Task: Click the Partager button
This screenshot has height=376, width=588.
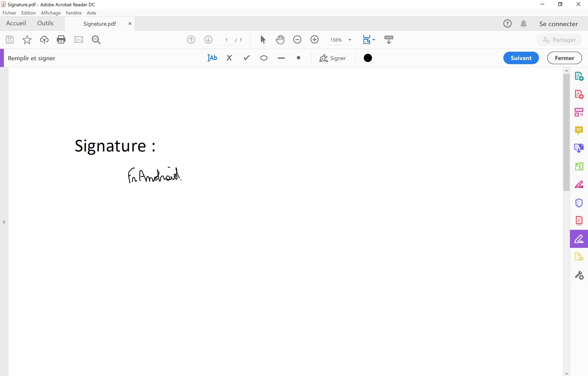Action: point(559,40)
